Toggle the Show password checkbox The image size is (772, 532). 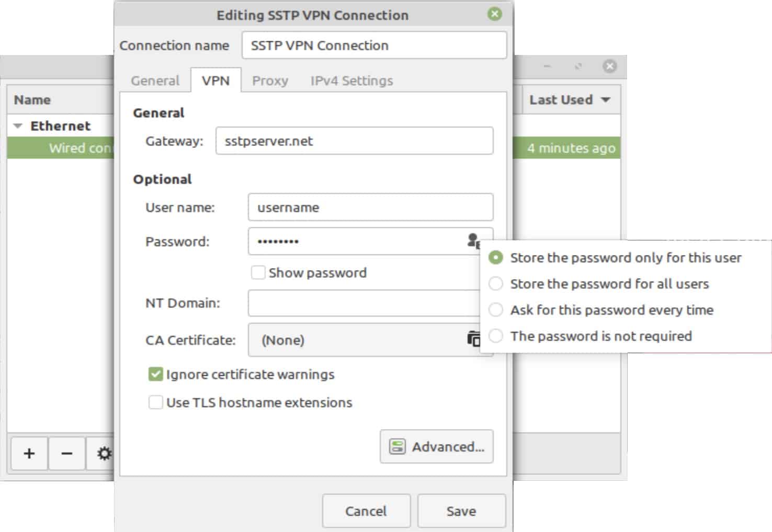[258, 273]
